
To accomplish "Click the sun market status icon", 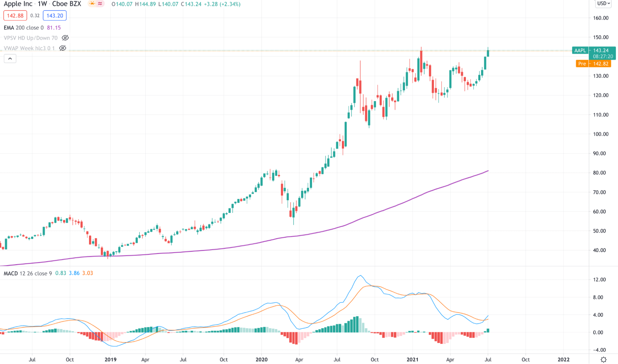I will 92,4.
